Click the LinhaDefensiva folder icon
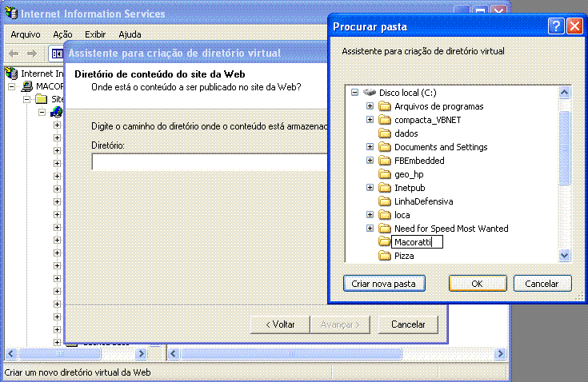 pos(384,201)
